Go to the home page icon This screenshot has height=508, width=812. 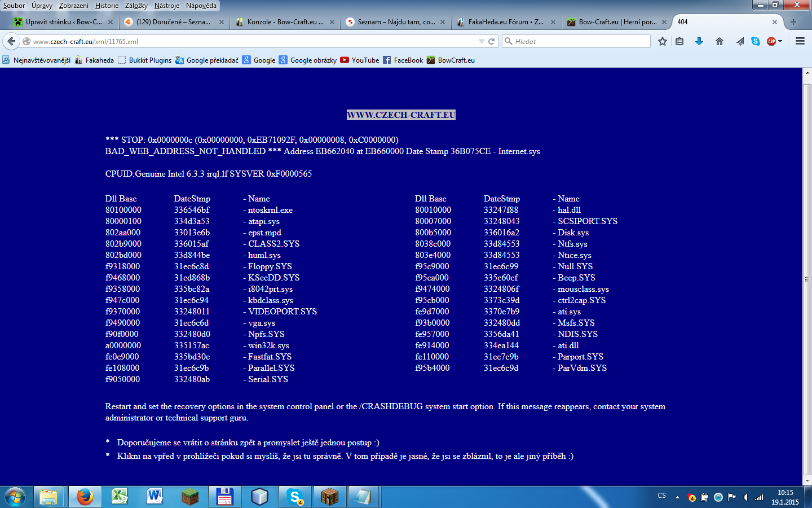pyautogui.click(x=720, y=41)
